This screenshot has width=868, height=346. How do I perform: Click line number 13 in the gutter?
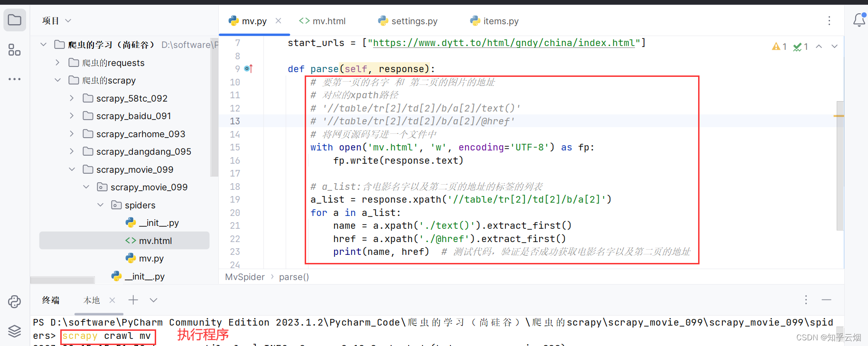tap(235, 121)
